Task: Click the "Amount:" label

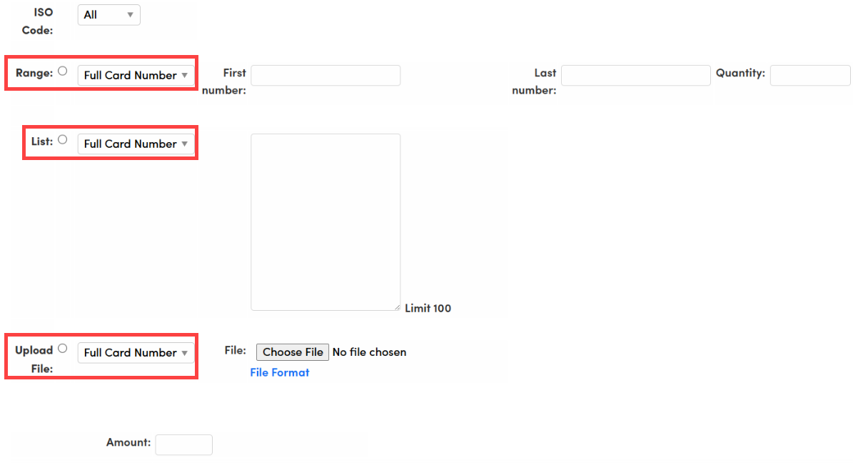Action: click(x=128, y=442)
